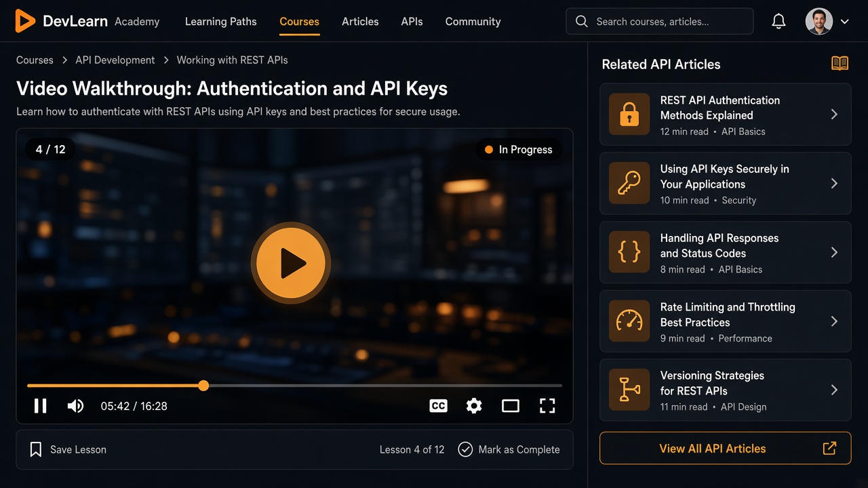This screenshot has height=488, width=868.
Task: Click the padlock icon for REST API Authentication
Action: click(x=629, y=115)
